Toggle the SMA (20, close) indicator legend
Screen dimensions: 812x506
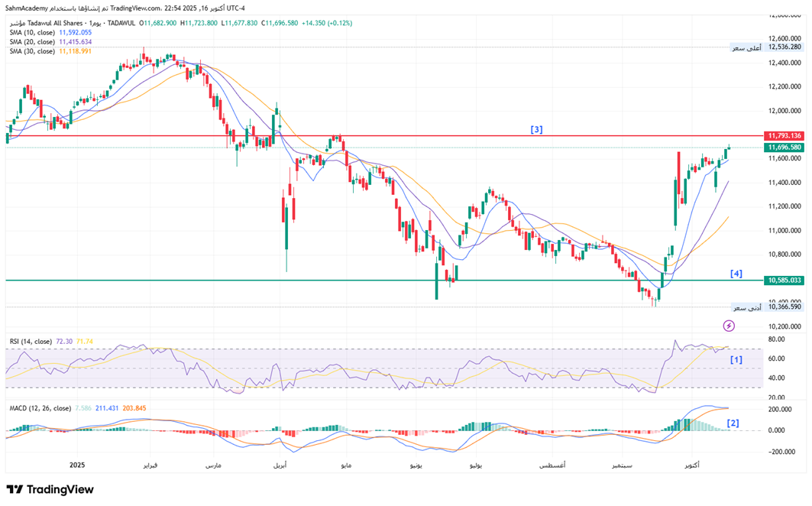pos(32,42)
